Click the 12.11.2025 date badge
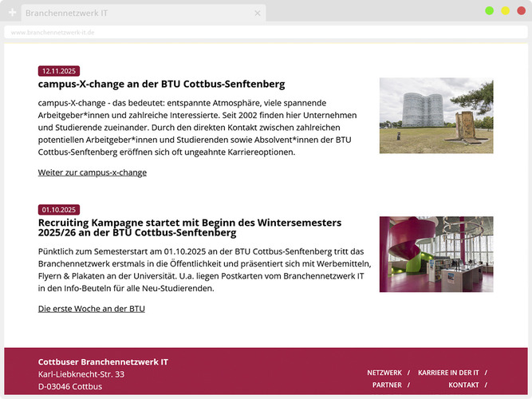The height and width of the screenshot is (399, 532). [x=59, y=71]
